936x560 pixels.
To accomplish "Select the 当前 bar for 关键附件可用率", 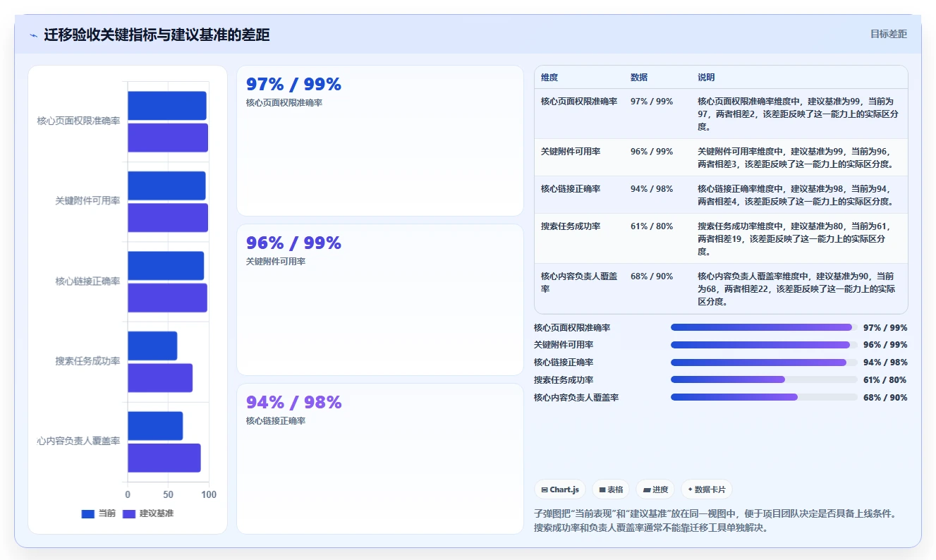I will click(166, 185).
